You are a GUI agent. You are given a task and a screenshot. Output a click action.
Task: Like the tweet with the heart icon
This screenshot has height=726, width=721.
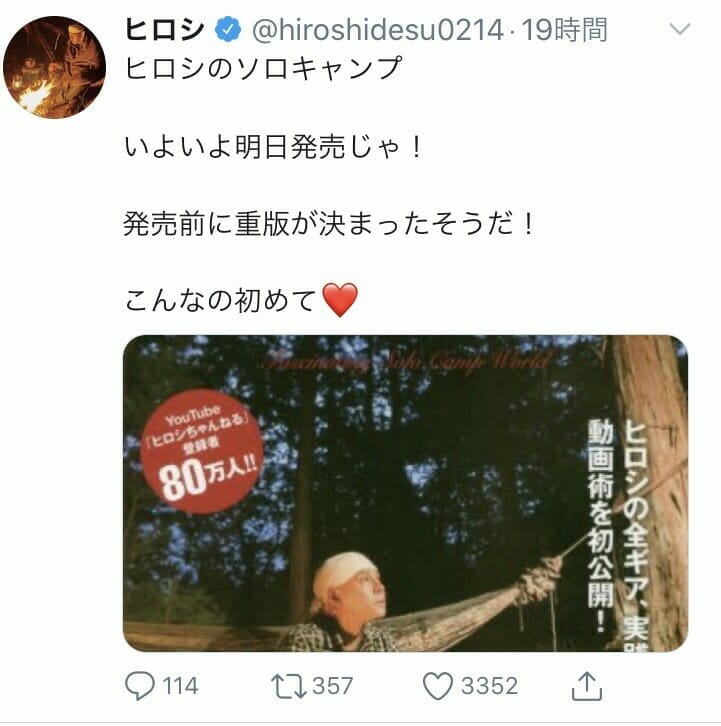pyautogui.click(x=438, y=686)
